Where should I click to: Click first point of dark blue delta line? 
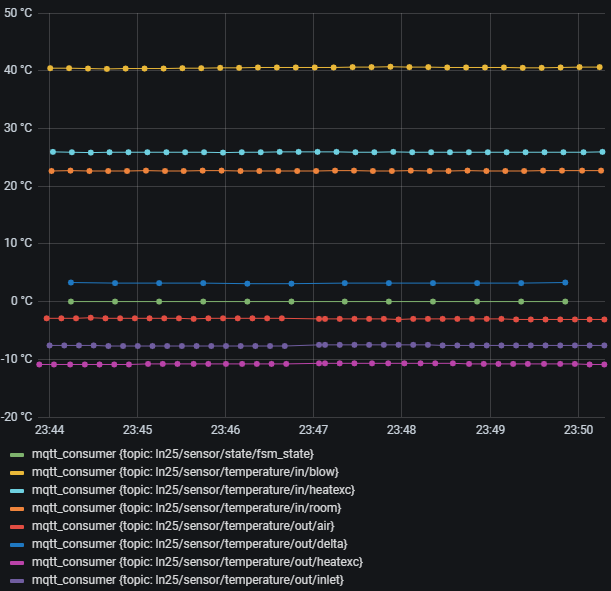70,283
